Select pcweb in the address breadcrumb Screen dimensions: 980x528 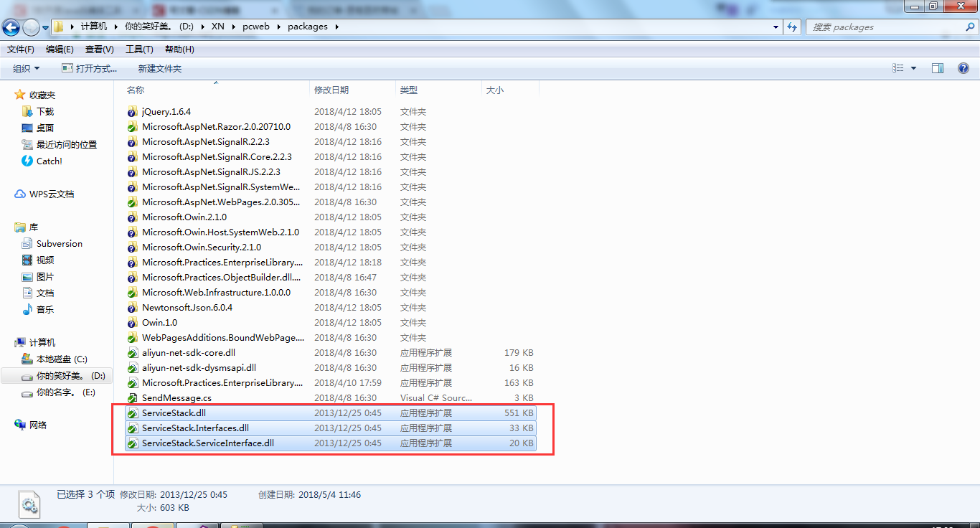[x=255, y=27]
